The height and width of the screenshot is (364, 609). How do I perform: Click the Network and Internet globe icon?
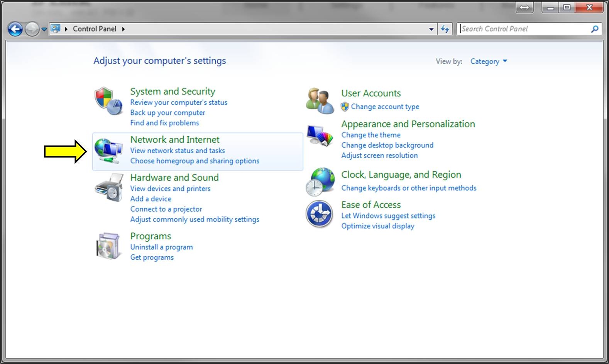coord(108,151)
